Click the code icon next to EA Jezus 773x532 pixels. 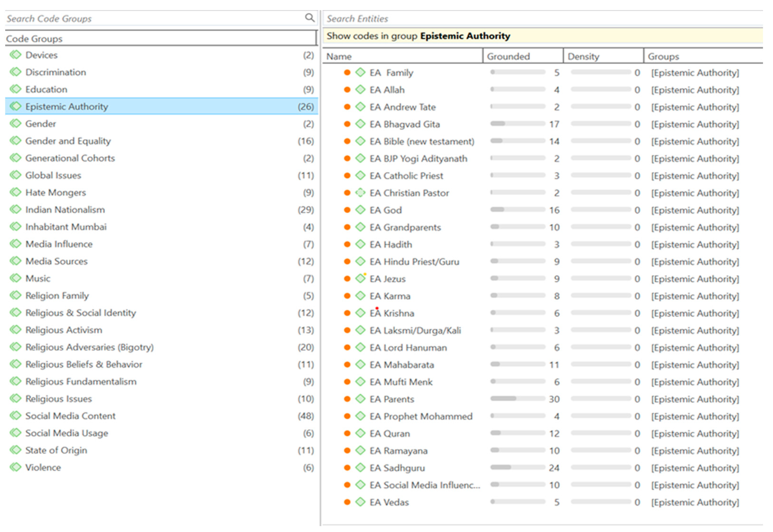click(360, 279)
